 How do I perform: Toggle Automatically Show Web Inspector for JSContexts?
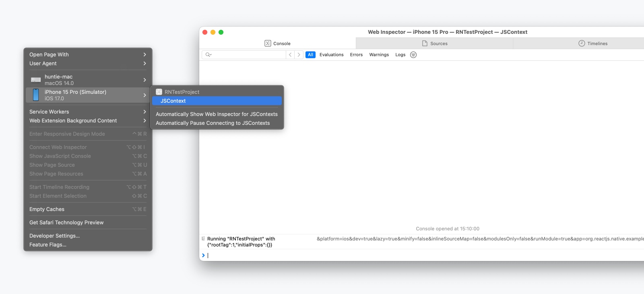(217, 114)
